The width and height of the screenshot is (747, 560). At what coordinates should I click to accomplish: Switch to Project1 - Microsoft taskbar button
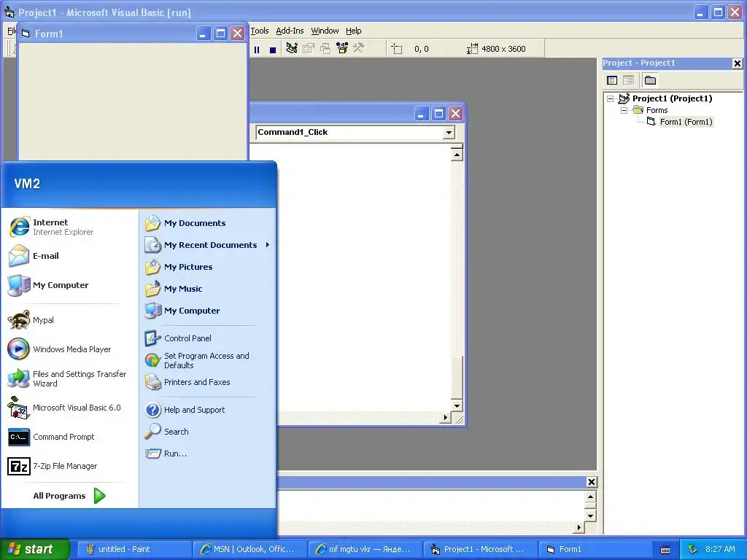tap(480, 549)
